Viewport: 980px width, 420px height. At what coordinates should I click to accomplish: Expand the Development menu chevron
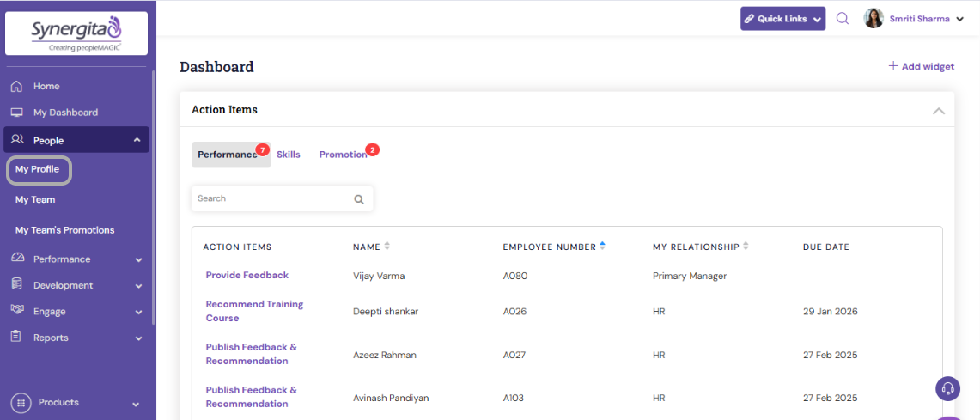click(139, 286)
